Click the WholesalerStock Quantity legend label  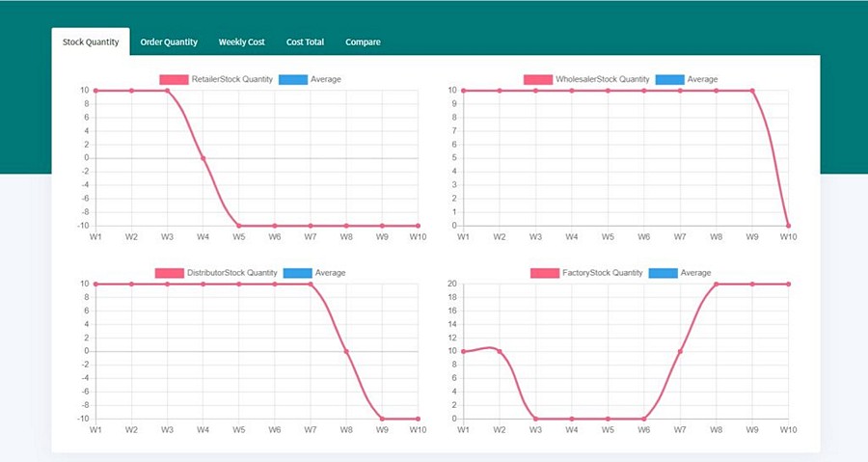[602, 79]
